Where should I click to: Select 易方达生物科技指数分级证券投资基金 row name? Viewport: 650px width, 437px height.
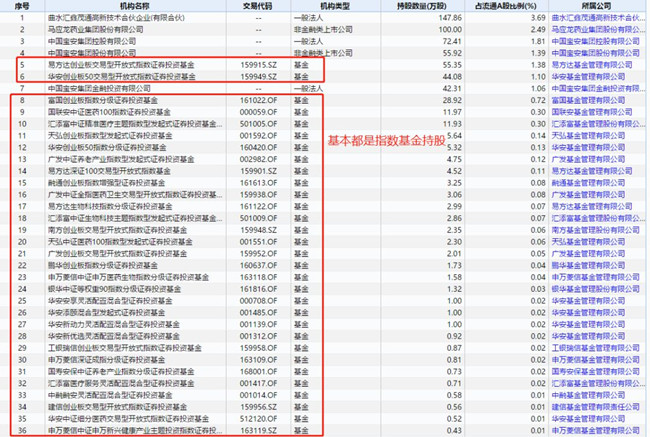[x=110, y=206]
